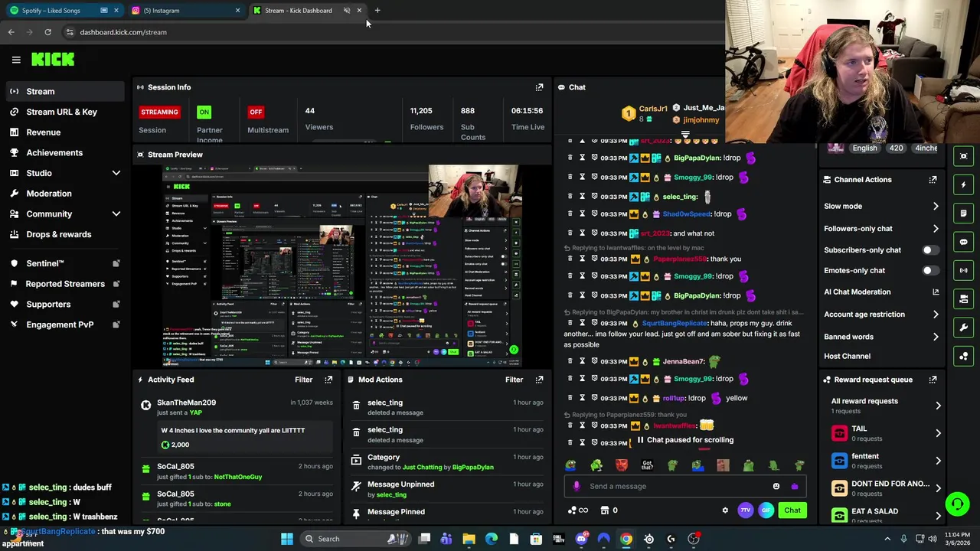Click the channel points infinity icon
The width and height of the screenshot is (980, 551).
tap(578, 510)
